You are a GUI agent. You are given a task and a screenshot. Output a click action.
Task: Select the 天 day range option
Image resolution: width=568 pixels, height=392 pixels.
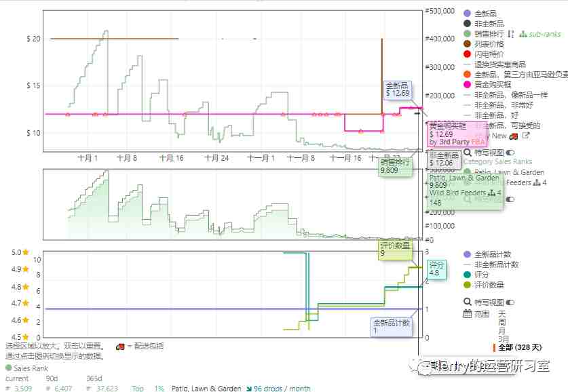coord(501,313)
